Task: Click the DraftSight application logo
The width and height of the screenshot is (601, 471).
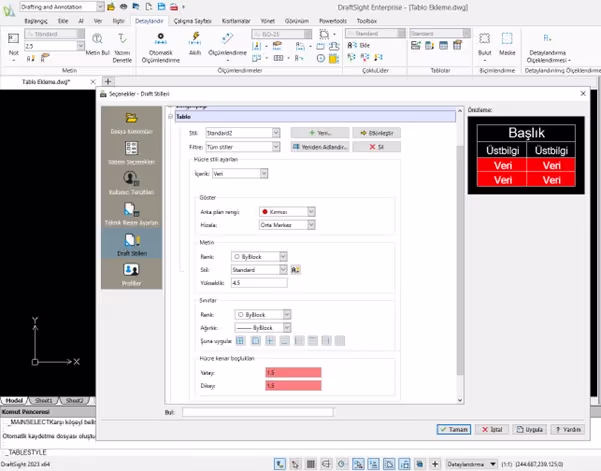Action: point(9,10)
